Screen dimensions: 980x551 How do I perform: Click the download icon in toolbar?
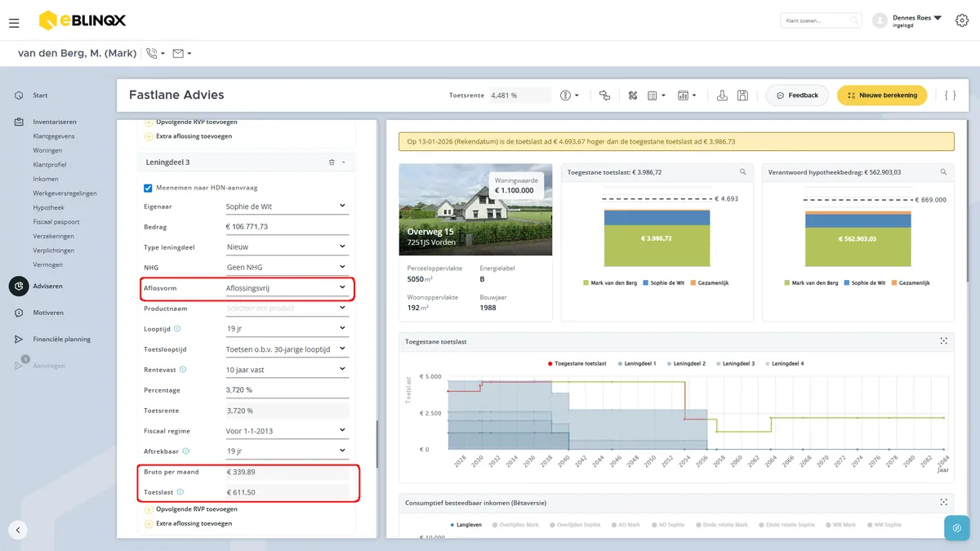(722, 96)
